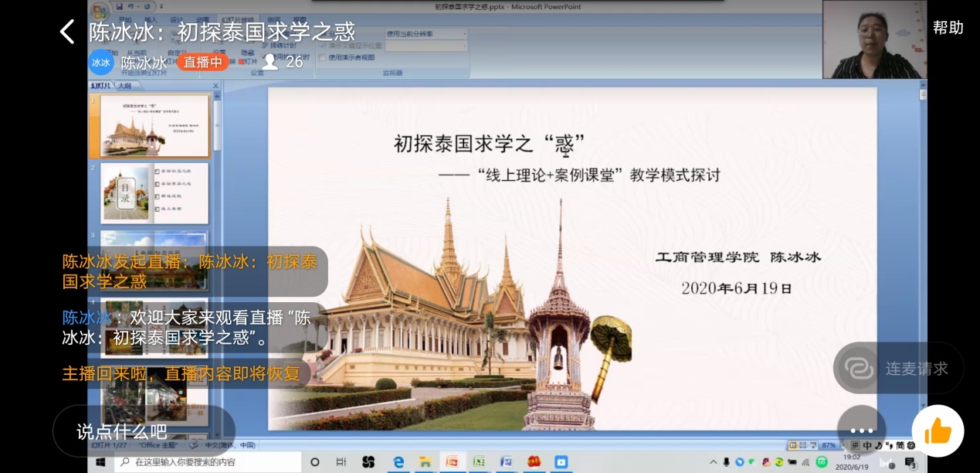The width and height of the screenshot is (980, 473).
Task: Open the three-dots more options button
Action: pos(861,430)
